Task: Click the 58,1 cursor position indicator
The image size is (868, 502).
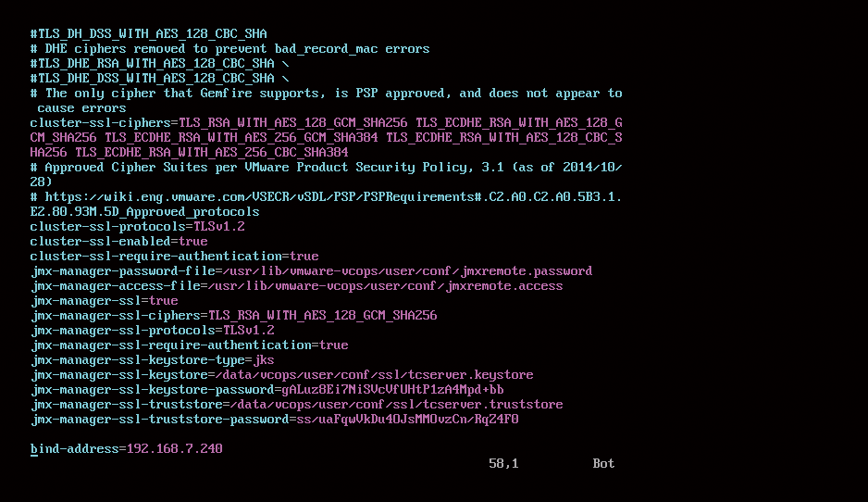Action: pos(503,463)
